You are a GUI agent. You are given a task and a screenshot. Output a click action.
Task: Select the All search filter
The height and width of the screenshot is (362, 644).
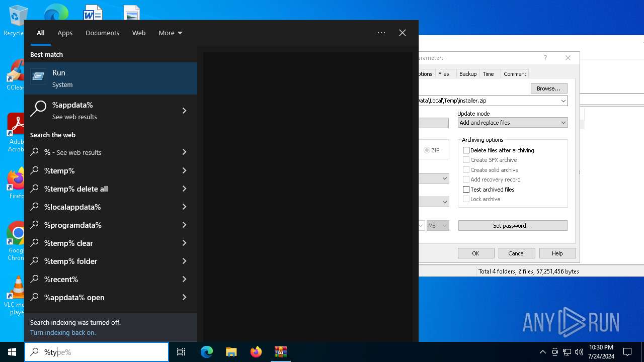41,33
